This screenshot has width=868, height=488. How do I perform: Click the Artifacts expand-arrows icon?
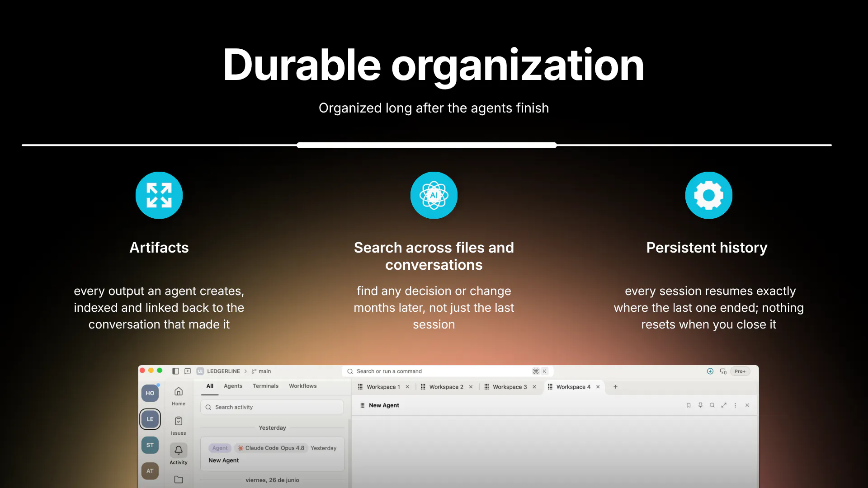(159, 195)
